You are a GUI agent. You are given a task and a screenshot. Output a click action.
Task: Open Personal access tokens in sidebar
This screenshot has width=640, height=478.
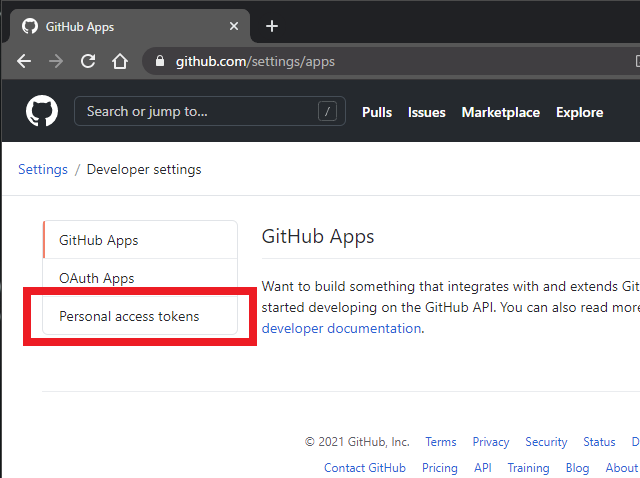(x=140, y=316)
